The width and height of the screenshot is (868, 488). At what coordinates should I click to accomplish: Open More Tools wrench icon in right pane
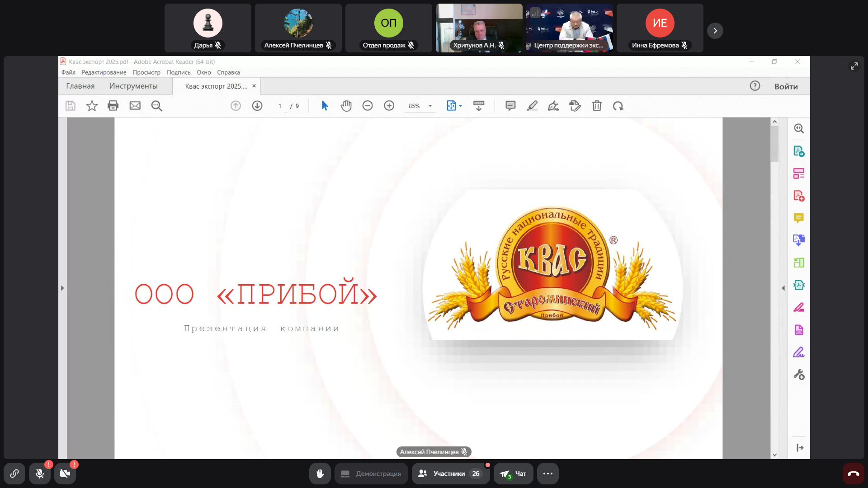(799, 375)
